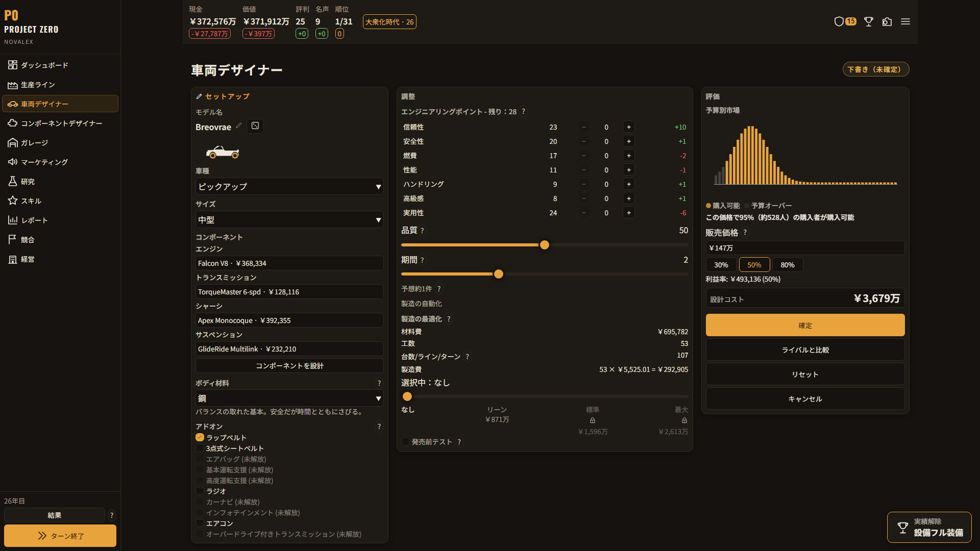Image resolution: width=980 pixels, height=551 pixels.
Task: Click help icon beside 販売価格
Action: point(745,233)
